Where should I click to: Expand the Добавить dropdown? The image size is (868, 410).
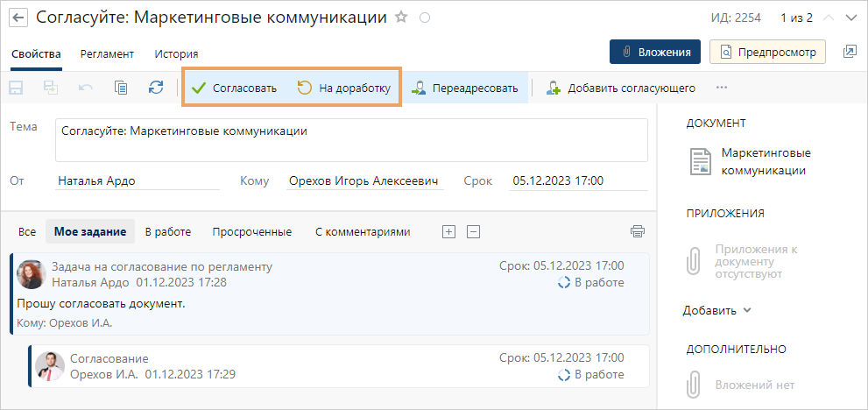717,310
